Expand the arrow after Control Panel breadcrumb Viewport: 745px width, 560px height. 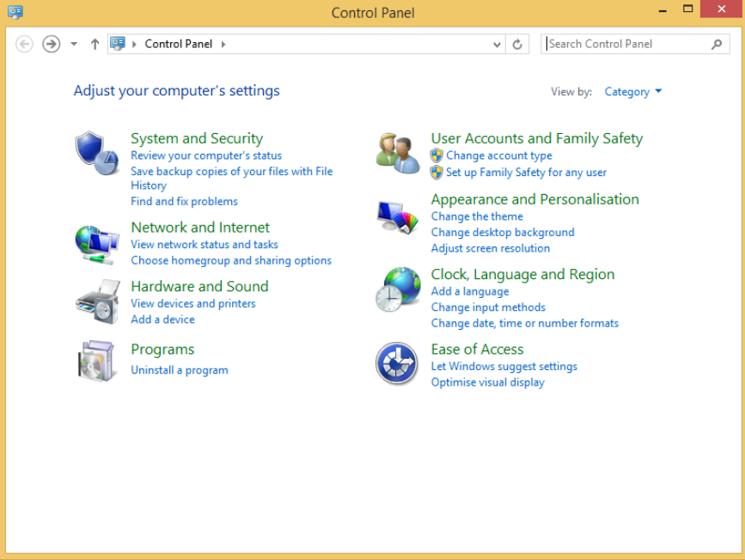pyautogui.click(x=223, y=44)
